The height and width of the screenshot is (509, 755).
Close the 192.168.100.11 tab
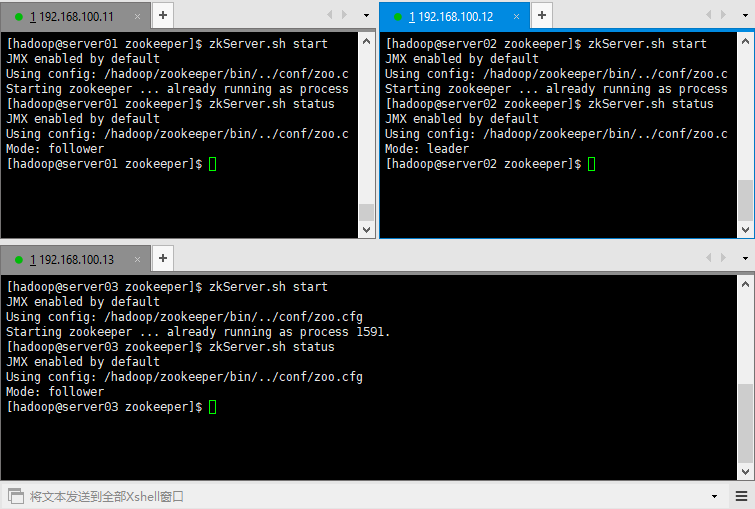137,16
